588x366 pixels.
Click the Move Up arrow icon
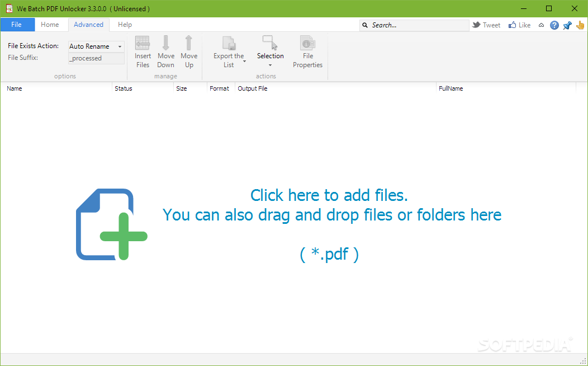pyautogui.click(x=188, y=43)
